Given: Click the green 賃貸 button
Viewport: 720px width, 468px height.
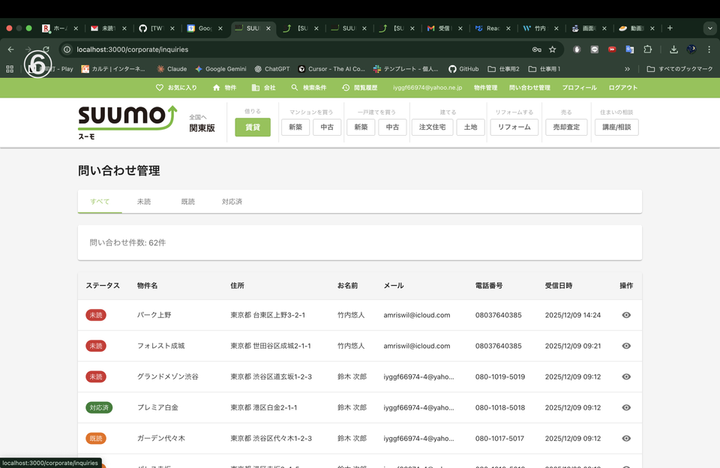Looking at the screenshot, I should 252,127.
